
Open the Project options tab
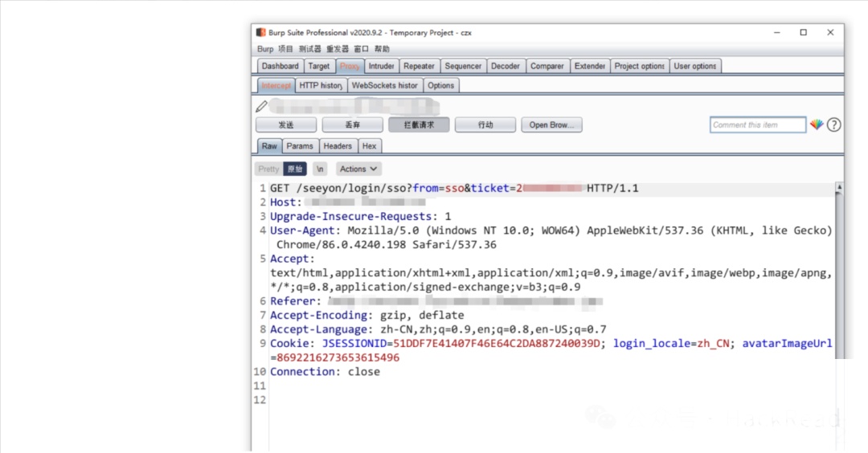click(640, 66)
